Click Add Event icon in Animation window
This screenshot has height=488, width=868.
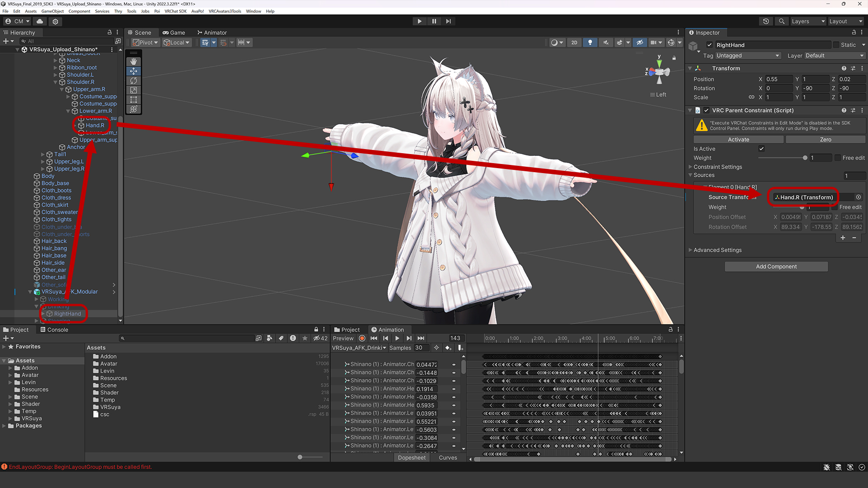point(460,348)
